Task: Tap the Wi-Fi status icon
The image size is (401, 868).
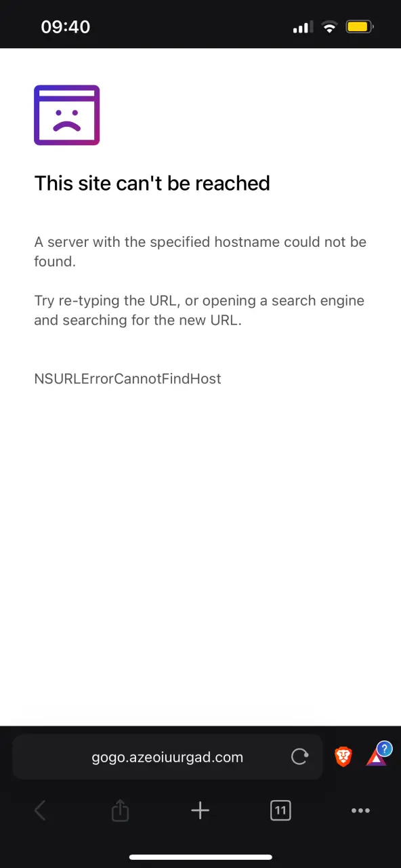Action: click(x=329, y=27)
